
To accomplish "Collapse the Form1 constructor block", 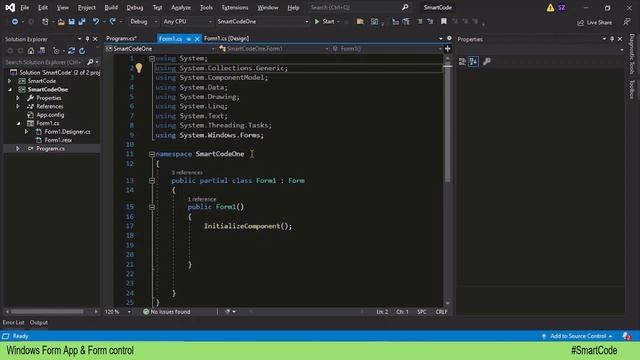I will pos(152,207).
